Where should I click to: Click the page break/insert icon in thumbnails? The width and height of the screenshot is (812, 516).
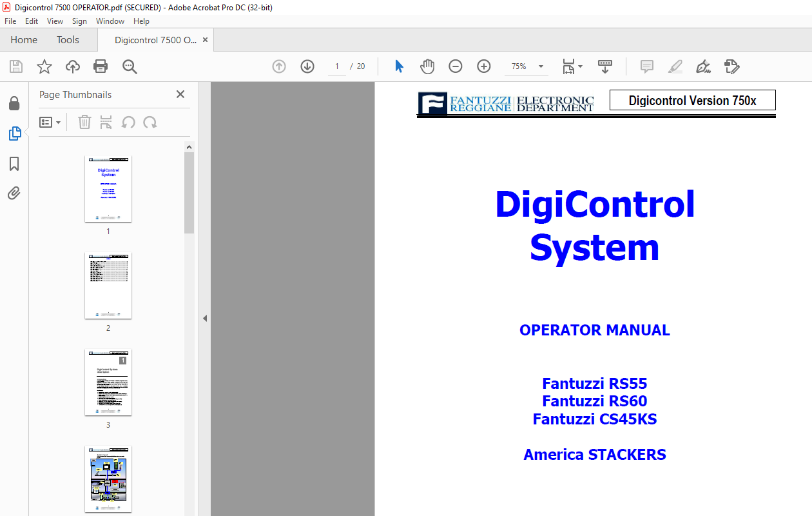point(106,122)
